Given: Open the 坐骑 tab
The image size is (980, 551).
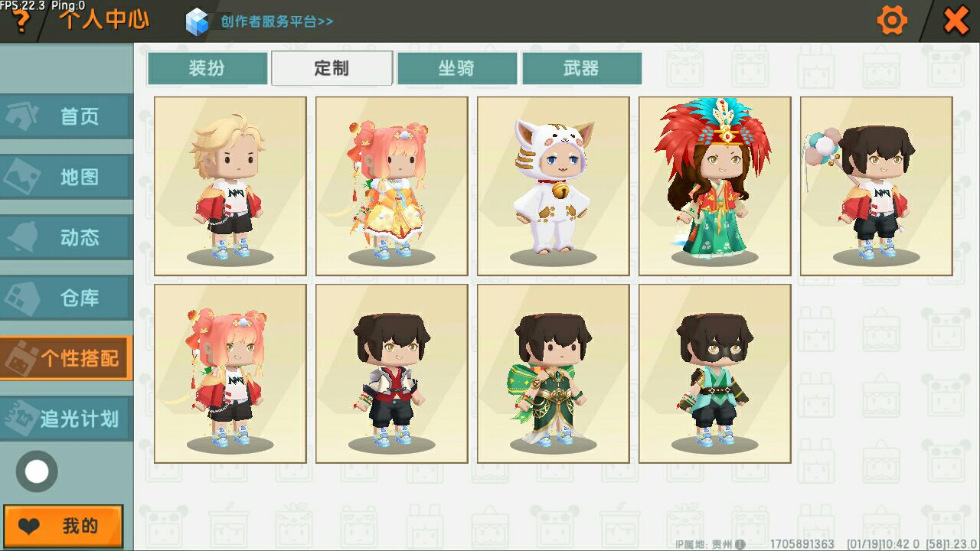Looking at the screenshot, I should point(457,68).
